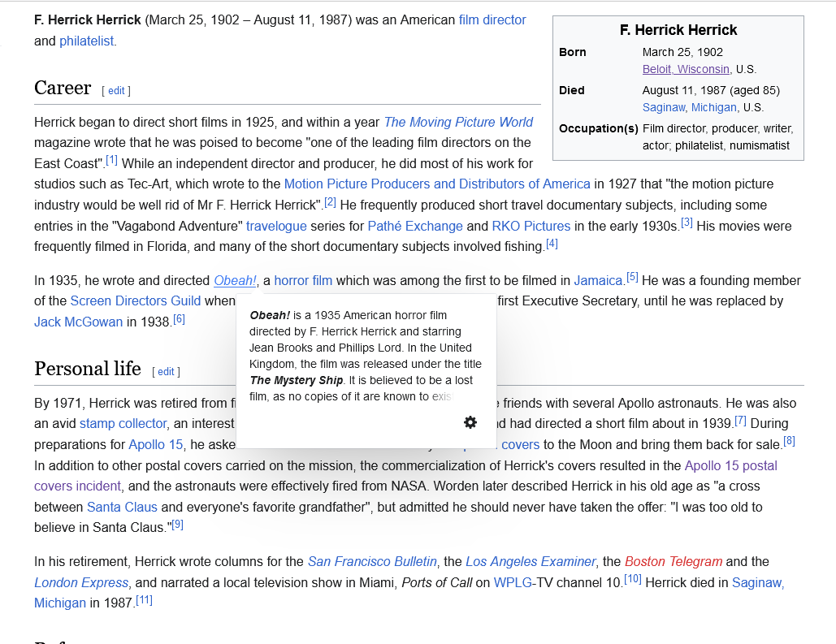
Task: Open the horror film link
Action: (x=303, y=280)
